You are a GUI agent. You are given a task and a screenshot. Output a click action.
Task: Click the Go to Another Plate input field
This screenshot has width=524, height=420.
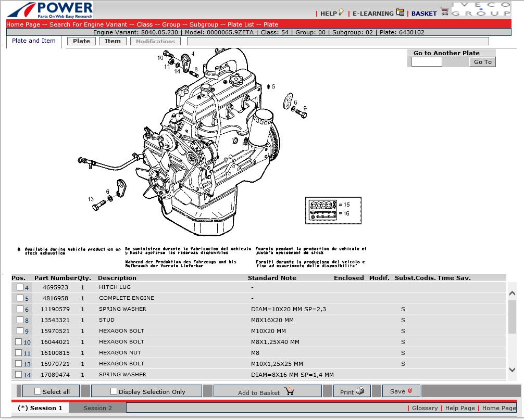(427, 62)
